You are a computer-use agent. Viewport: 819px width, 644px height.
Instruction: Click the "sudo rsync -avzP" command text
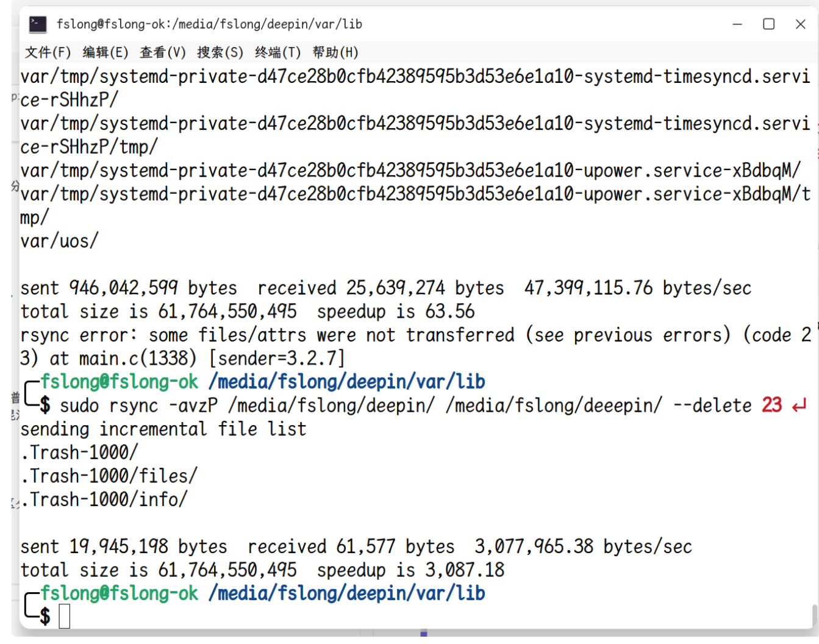pyautogui.click(x=138, y=406)
